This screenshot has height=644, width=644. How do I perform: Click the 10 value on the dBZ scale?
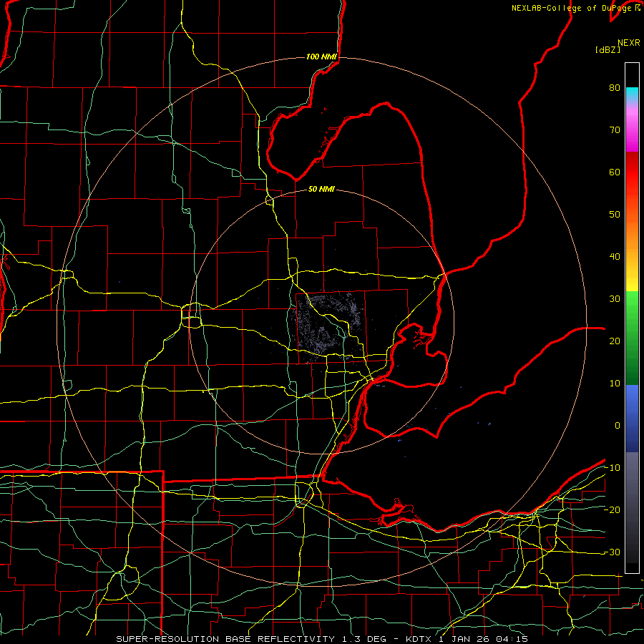pyautogui.click(x=615, y=384)
